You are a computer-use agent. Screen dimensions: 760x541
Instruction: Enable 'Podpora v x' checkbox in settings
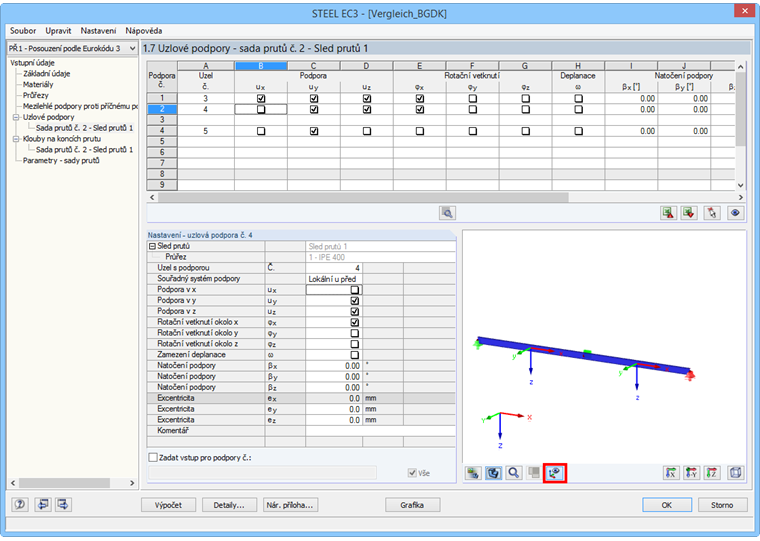click(354, 290)
